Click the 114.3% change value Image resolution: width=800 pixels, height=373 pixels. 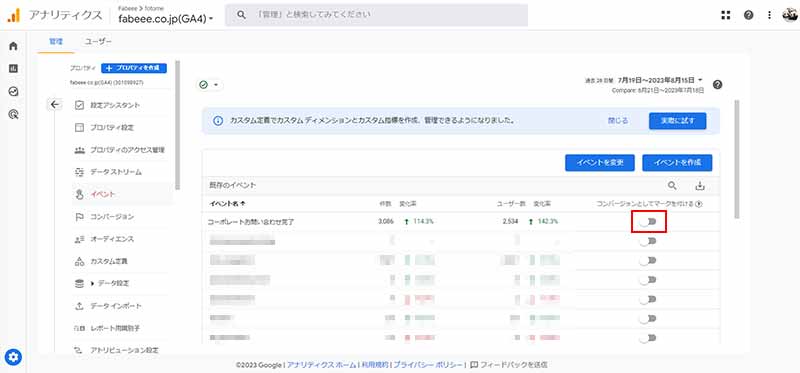pyautogui.click(x=422, y=221)
